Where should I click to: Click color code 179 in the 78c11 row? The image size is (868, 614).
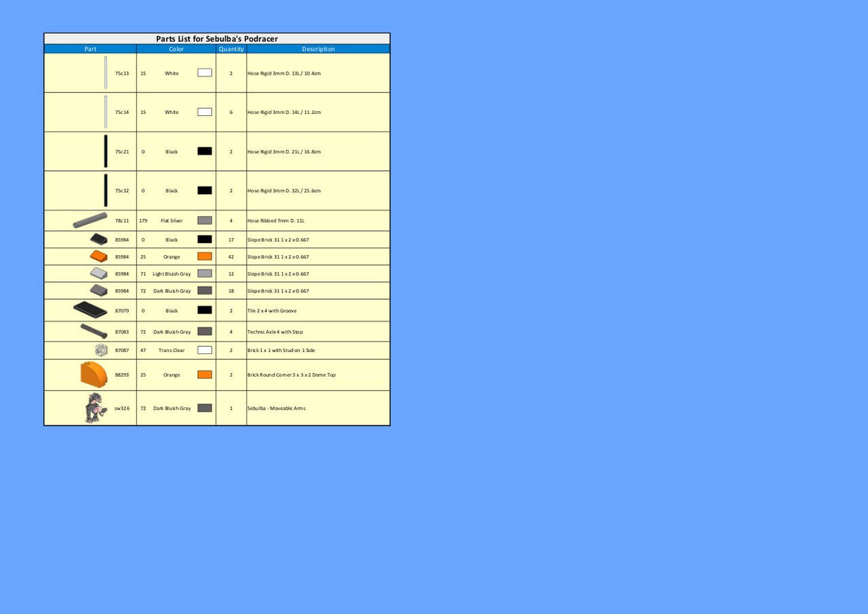pyautogui.click(x=143, y=221)
